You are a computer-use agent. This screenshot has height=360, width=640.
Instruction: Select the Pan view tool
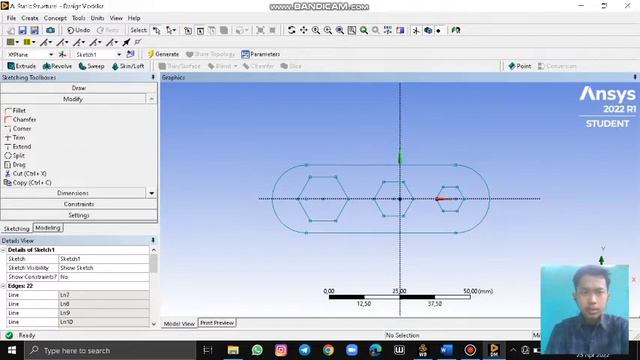304,30
